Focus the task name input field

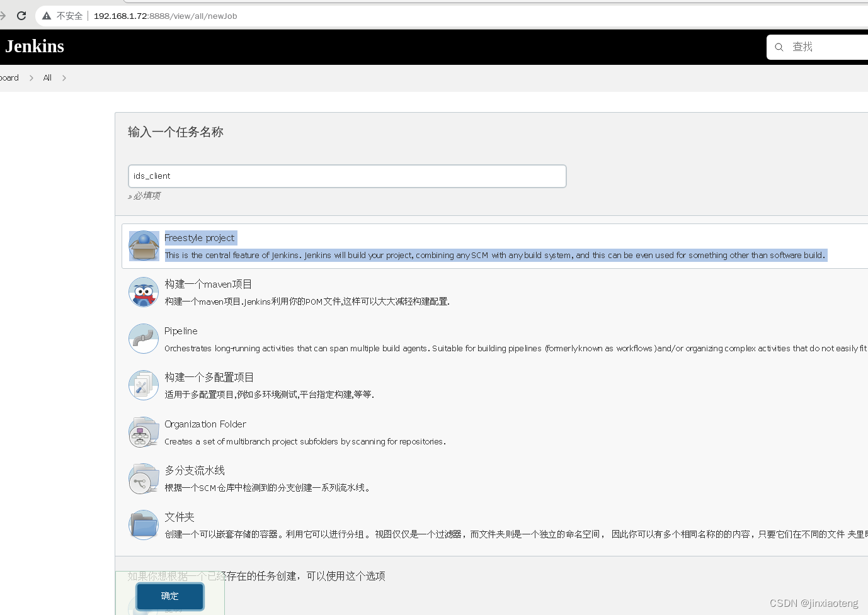tap(347, 176)
